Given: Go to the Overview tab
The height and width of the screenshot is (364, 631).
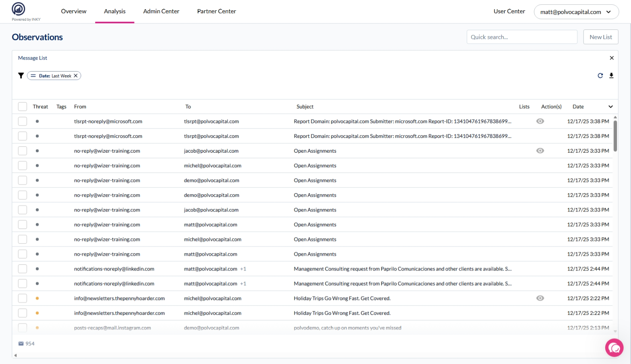Looking at the screenshot, I should 74,11.
